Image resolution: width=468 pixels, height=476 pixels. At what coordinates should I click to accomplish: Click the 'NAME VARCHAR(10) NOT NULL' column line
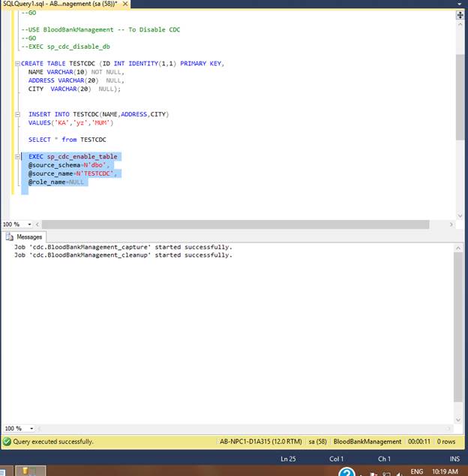pos(76,72)
